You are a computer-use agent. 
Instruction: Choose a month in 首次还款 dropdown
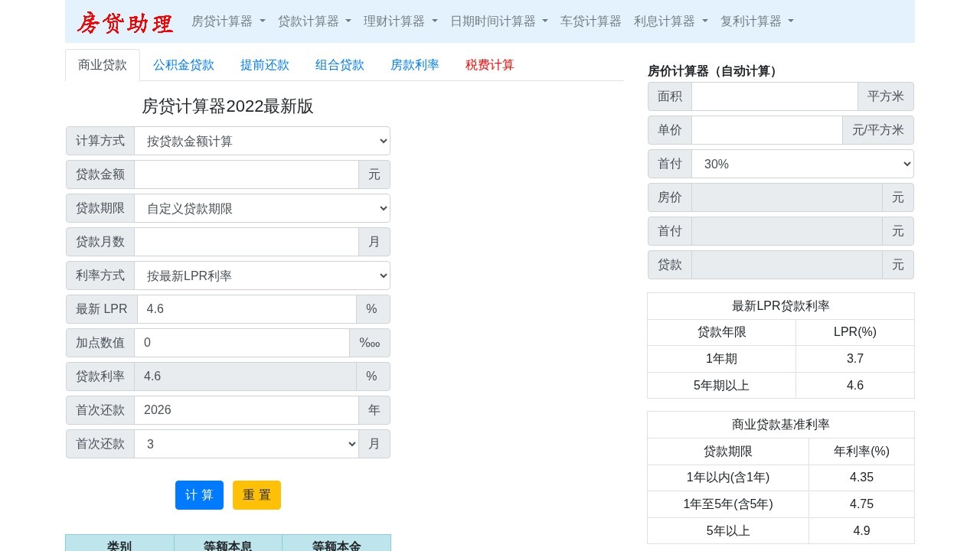click(246, 444)
